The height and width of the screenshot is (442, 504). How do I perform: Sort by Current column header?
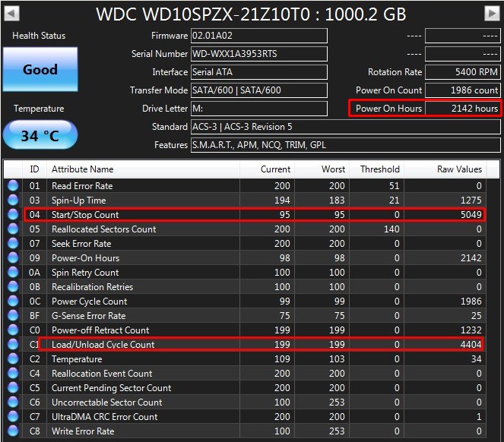click(267, 169)
